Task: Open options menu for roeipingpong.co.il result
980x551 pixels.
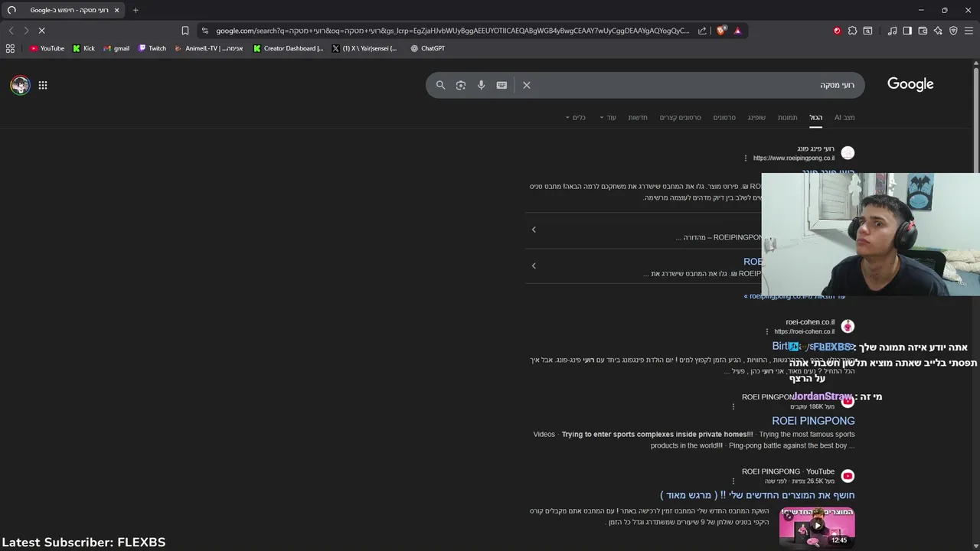Action: (745, 158)
